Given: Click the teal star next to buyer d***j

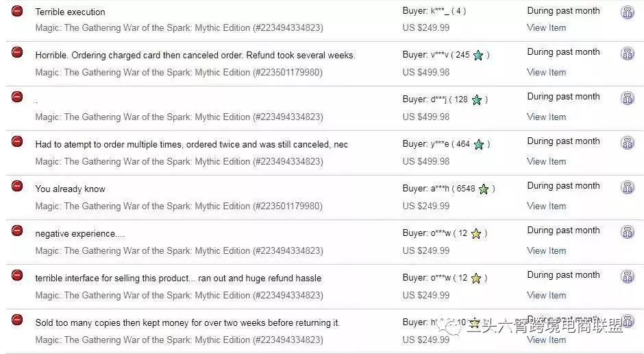Looking at the screenshot, I should [476, 99].
